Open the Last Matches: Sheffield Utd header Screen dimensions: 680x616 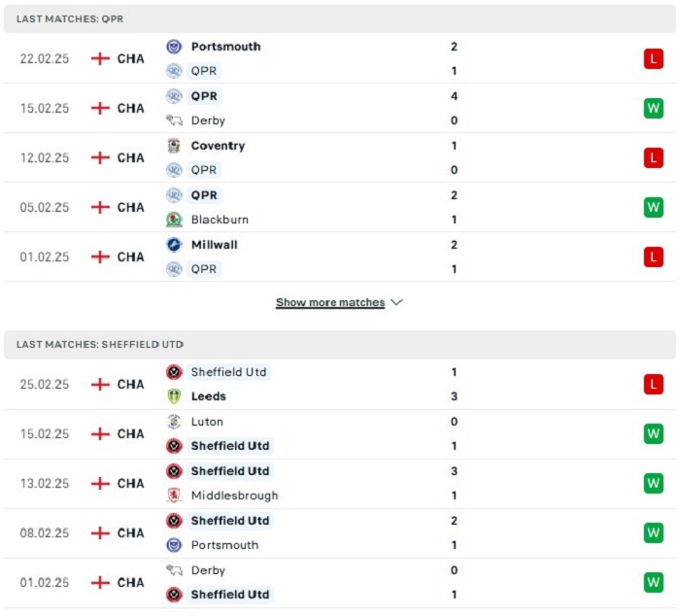click(x=340, y=345)
